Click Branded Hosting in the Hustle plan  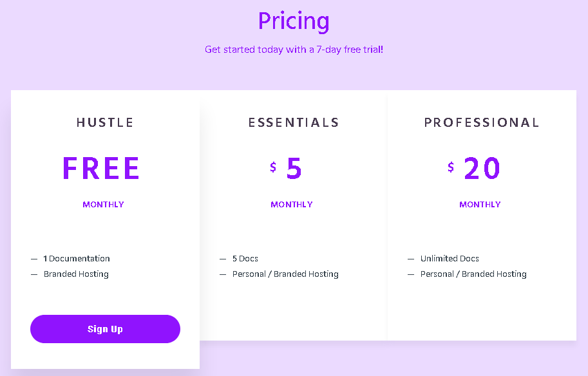pyautogui.click(x=76, y=274)
